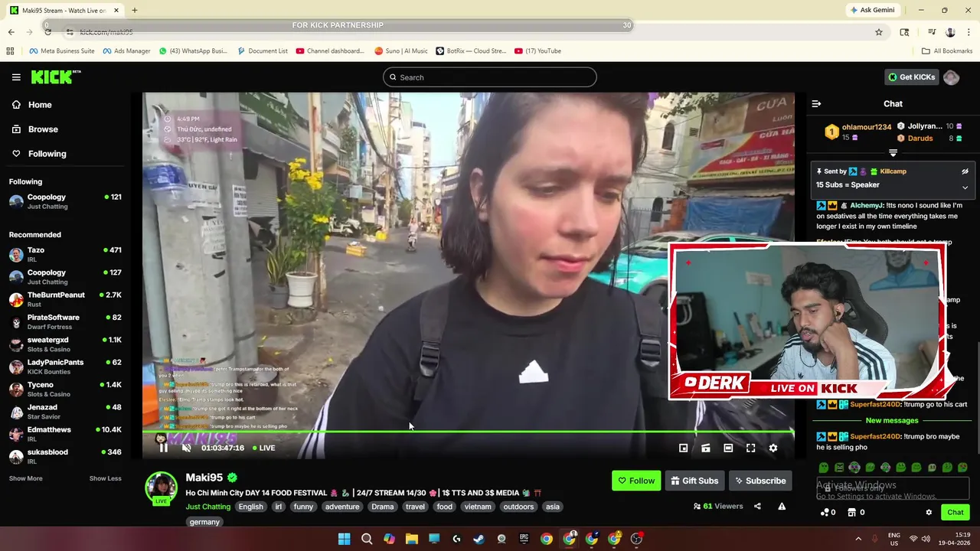Open Tazo recommended channel
The width and height of the screenshot is (980, 551).
pos(65,255)
